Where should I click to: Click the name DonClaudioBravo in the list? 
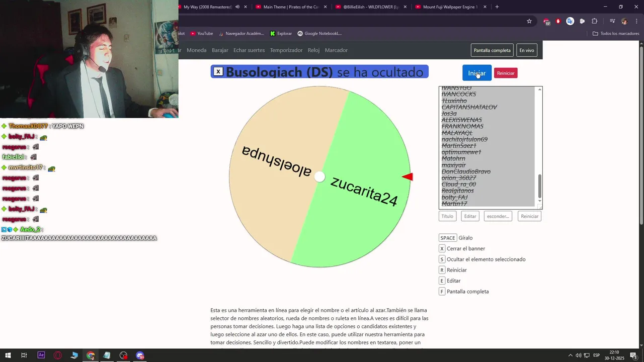(x=466, y=171)
